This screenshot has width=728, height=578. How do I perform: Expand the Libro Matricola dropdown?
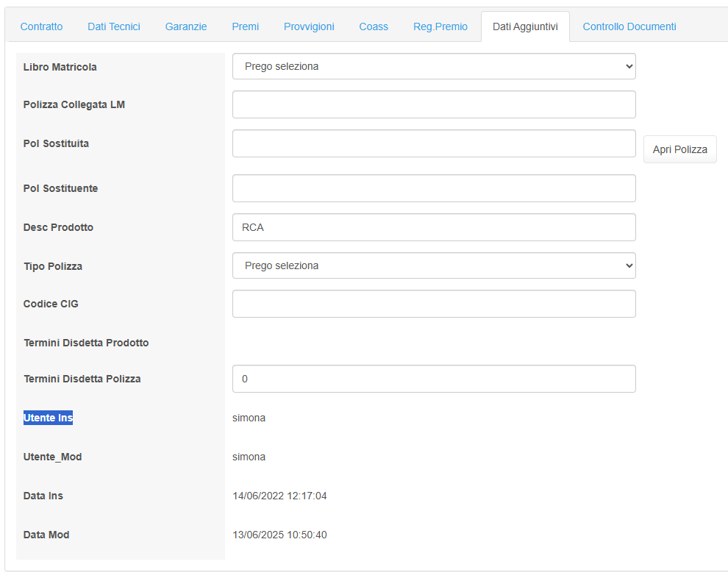434,66
